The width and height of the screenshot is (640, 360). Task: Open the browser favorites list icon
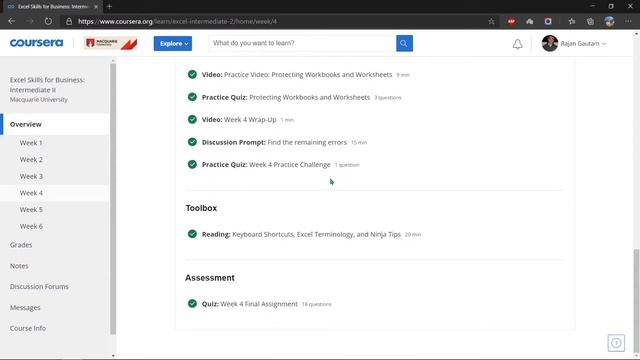coord(571,22)
